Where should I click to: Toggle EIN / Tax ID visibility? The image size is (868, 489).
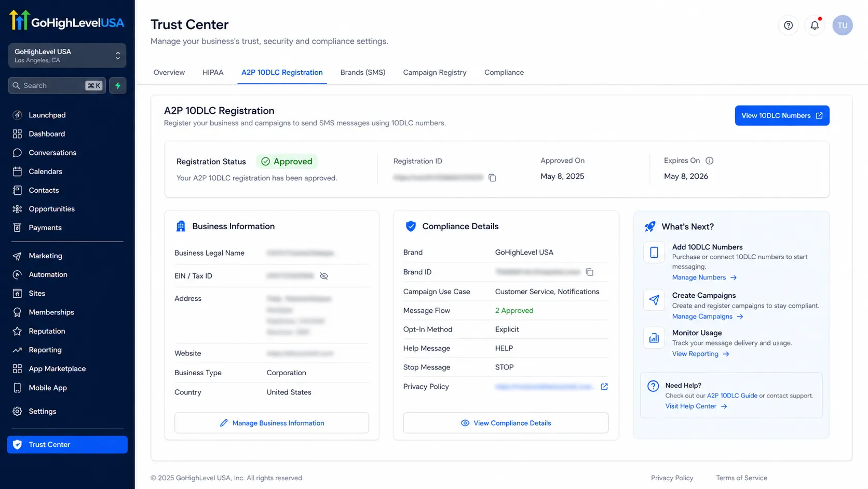coord(324,276)
